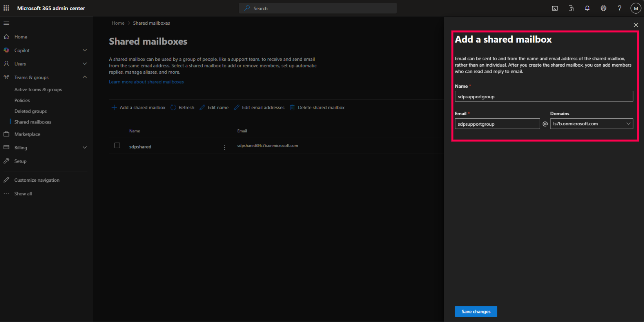Click the Delete shared mailbox command text
Viewport: 644px width, 322px height.
tap(321, 107)
